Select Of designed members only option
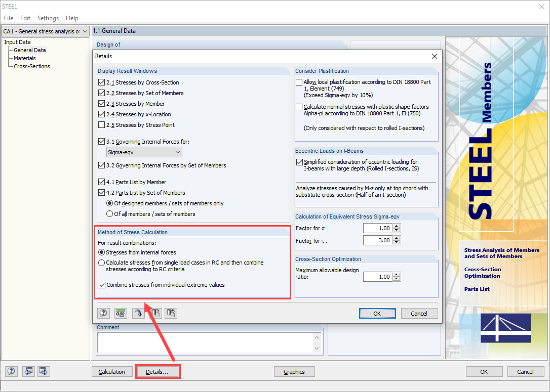 110,203
